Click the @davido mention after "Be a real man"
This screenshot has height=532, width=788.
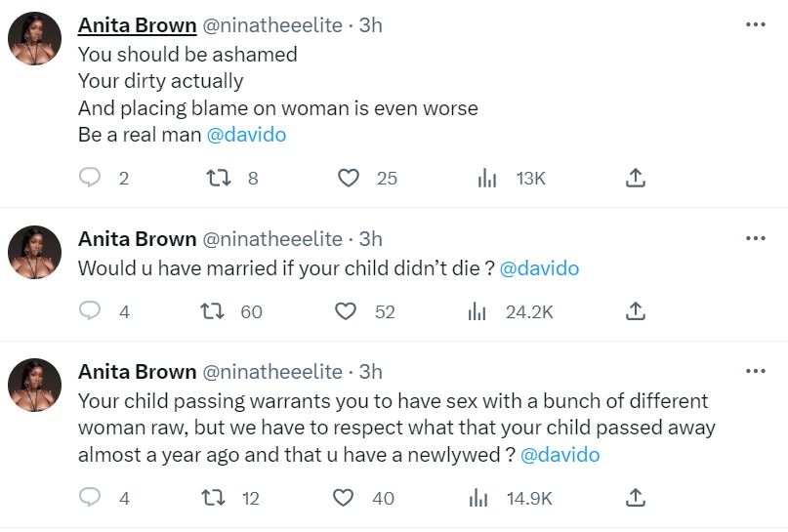(246, 135)
